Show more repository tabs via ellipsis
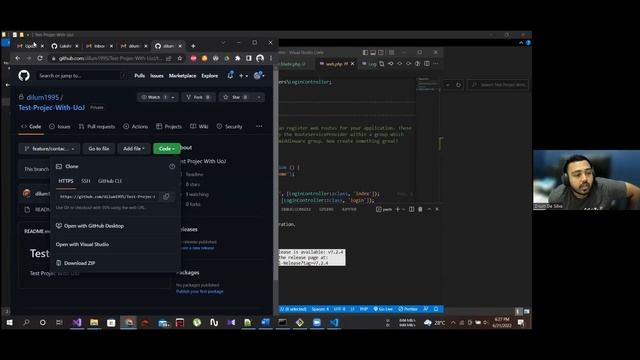 pyautogui.click(x=259, y=127)
